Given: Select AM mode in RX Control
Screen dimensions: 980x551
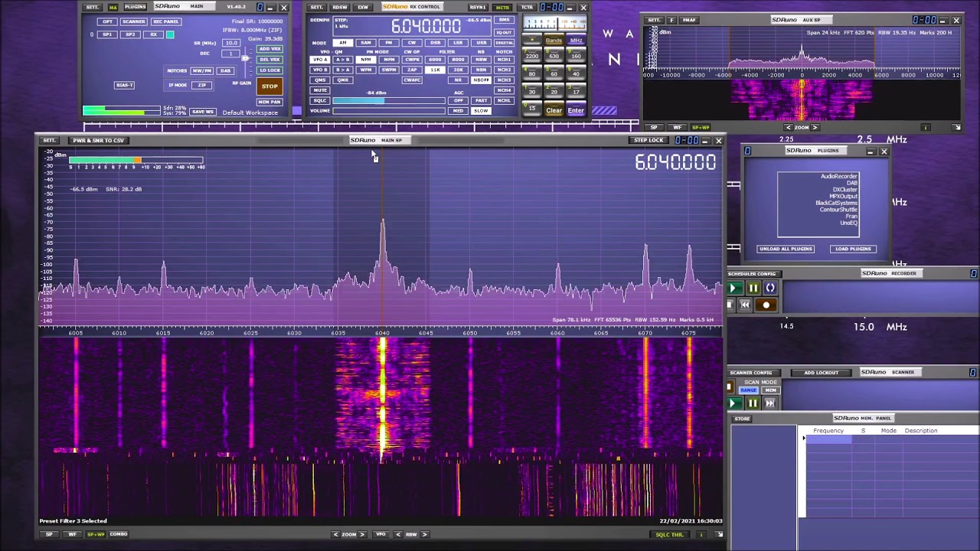Looking at the screenshot, I should [x=342, y=43].
